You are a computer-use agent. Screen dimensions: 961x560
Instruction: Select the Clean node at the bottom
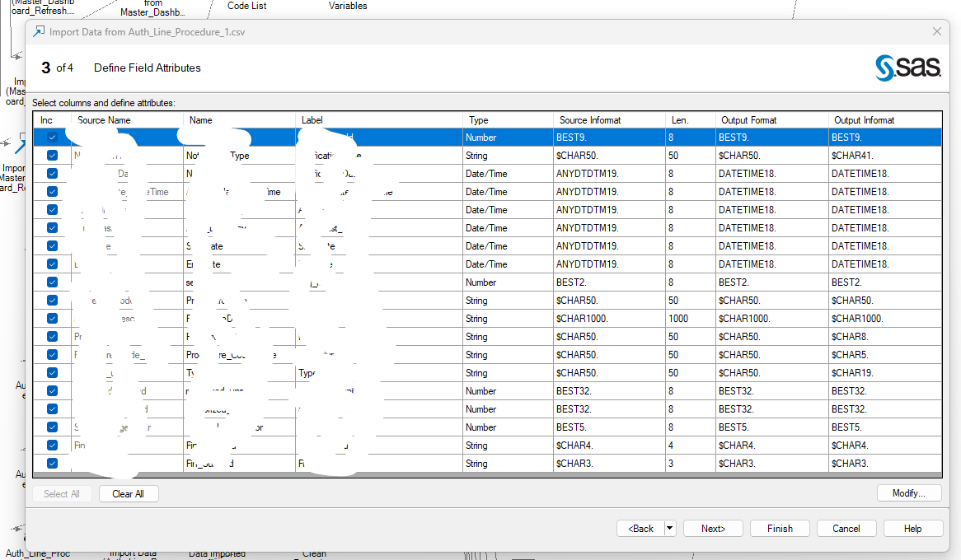pyautogui.click(x=313, y=553)
